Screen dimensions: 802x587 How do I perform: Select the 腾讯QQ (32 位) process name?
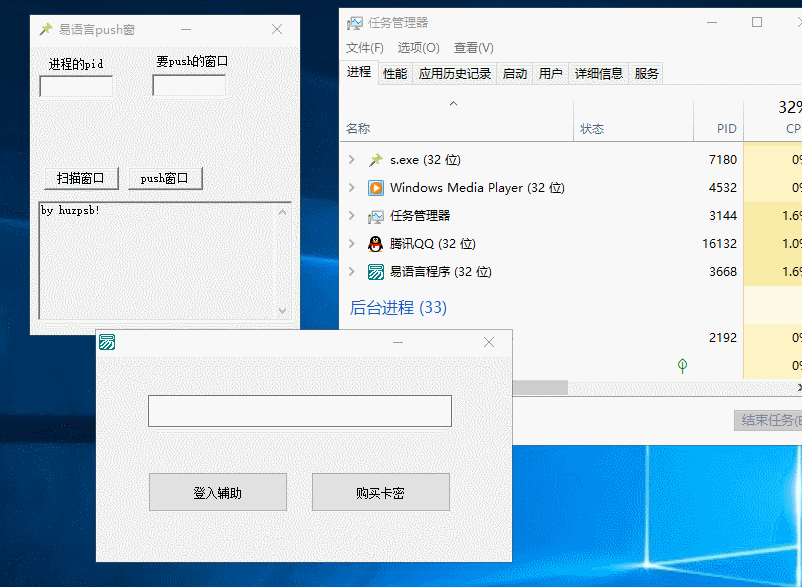433,244
